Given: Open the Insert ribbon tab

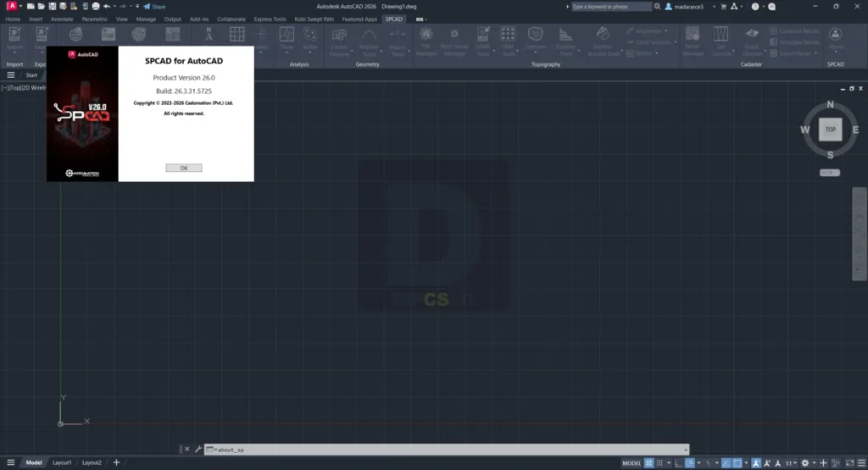Looking at the screenshot, I should pos(36,19).
